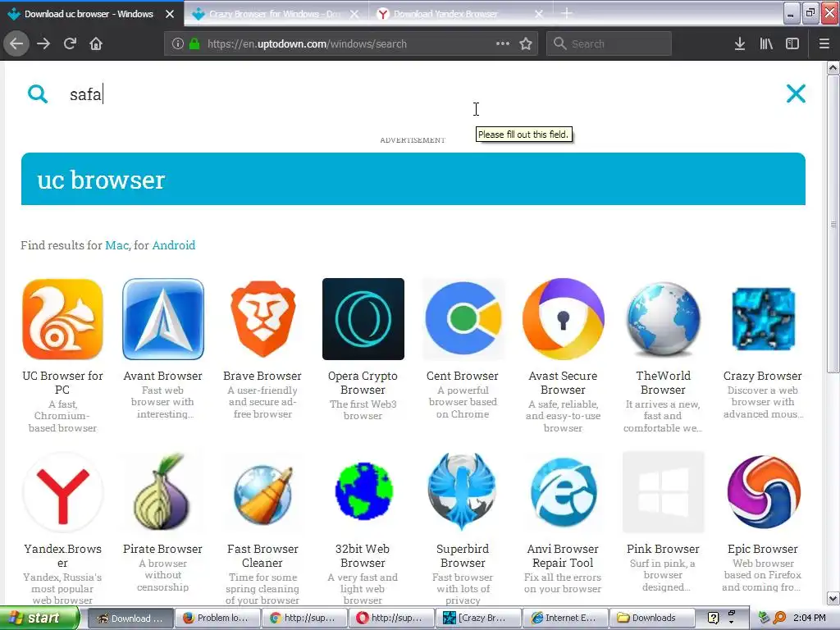Open the Brave Browser title link
This screenshot has height=630, width=840.
point(262,376)
